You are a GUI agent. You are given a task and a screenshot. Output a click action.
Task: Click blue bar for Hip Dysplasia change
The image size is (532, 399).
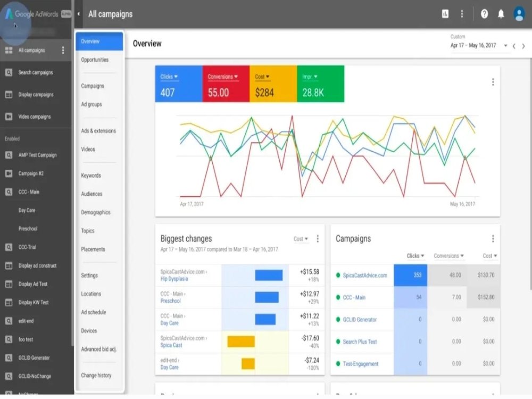pyautogui.click(x=269, y=275)
